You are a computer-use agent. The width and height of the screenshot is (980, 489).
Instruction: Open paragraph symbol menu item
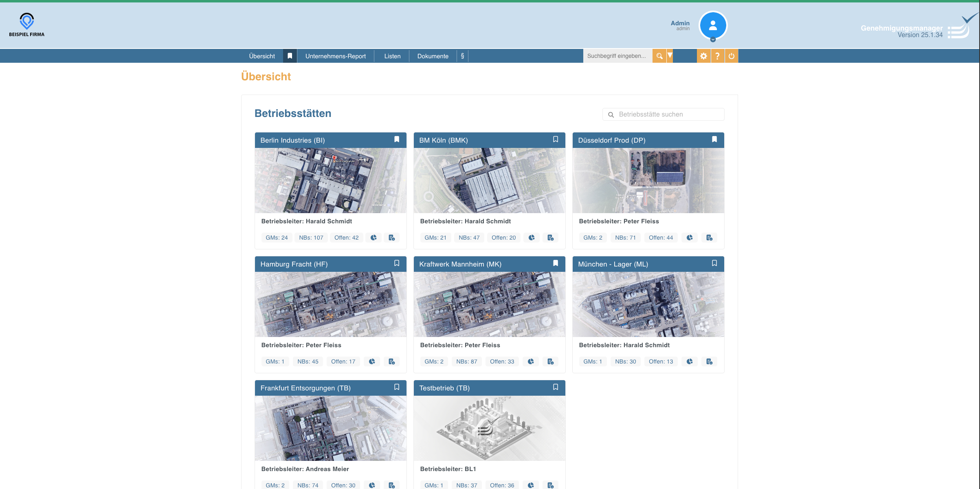pyautogui.click(x=462, y=56)
